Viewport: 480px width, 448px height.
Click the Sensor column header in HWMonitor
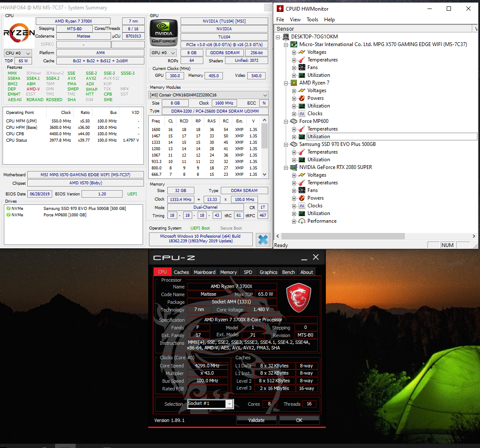point(374,29)
